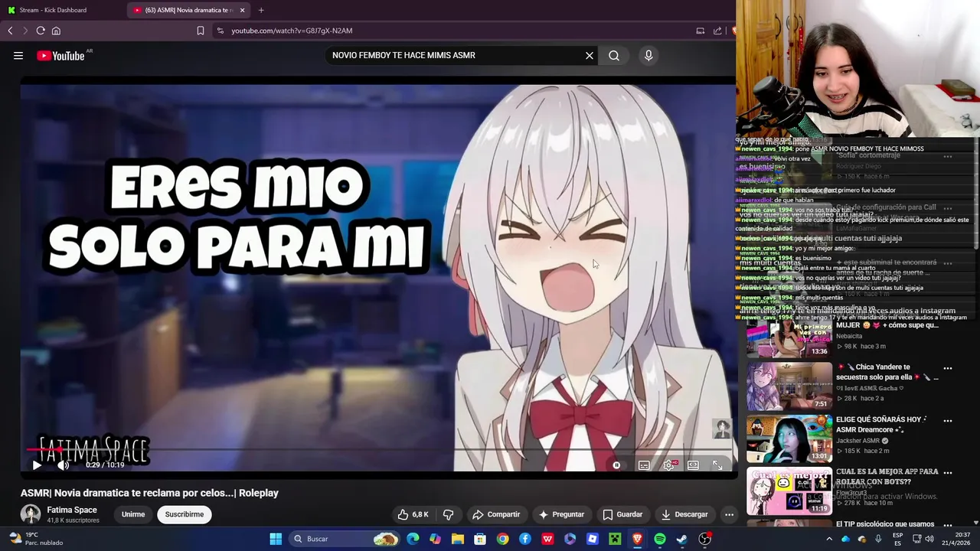Click the Preguntar button

pos(561,514)
